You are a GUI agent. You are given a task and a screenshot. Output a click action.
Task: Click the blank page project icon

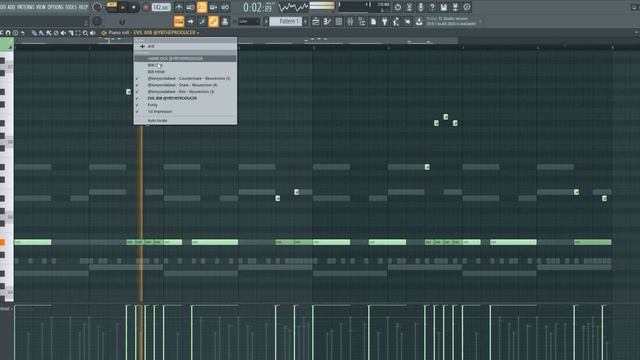pyautogui.click(x=373, y=22)
